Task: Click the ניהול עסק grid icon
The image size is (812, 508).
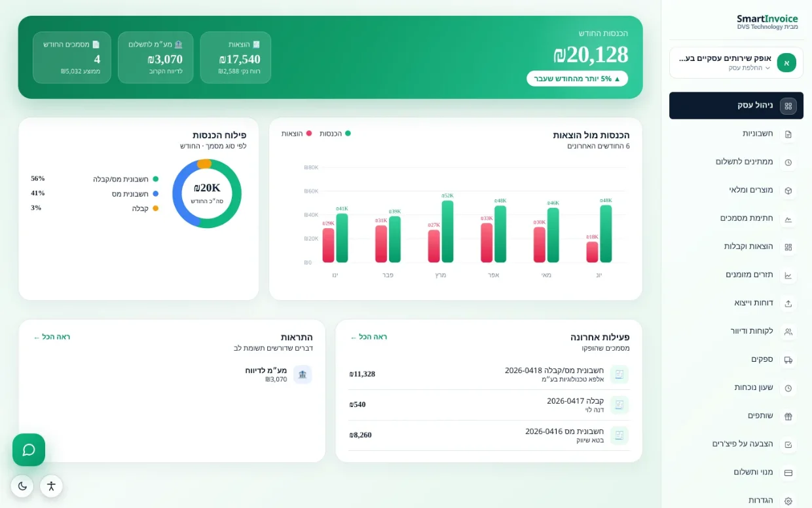Action: pyautogui.click(x=788, y=106)
